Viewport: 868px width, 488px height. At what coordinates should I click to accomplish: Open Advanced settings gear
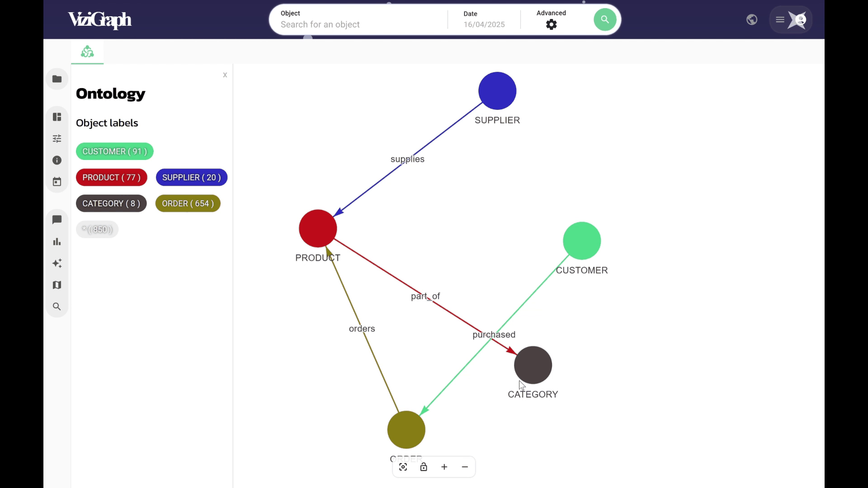click(x=551, y=24)
